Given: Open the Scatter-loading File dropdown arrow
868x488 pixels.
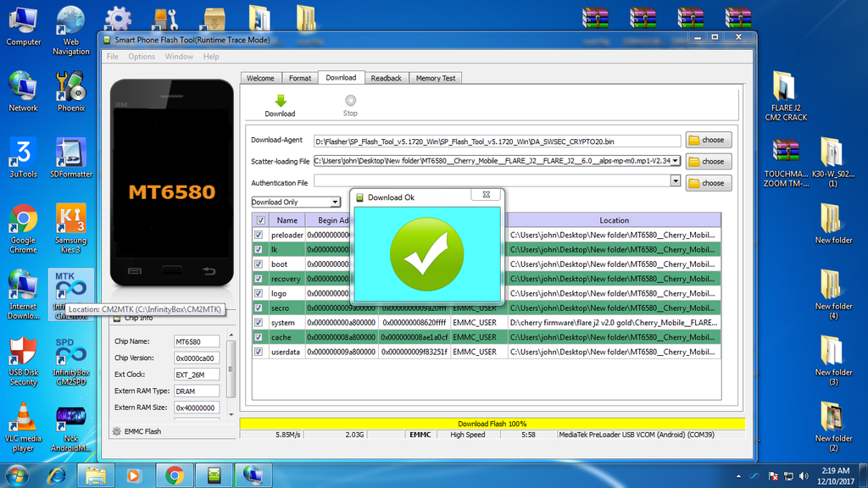Looking at the screenshot, I should [x=676, y=161].
